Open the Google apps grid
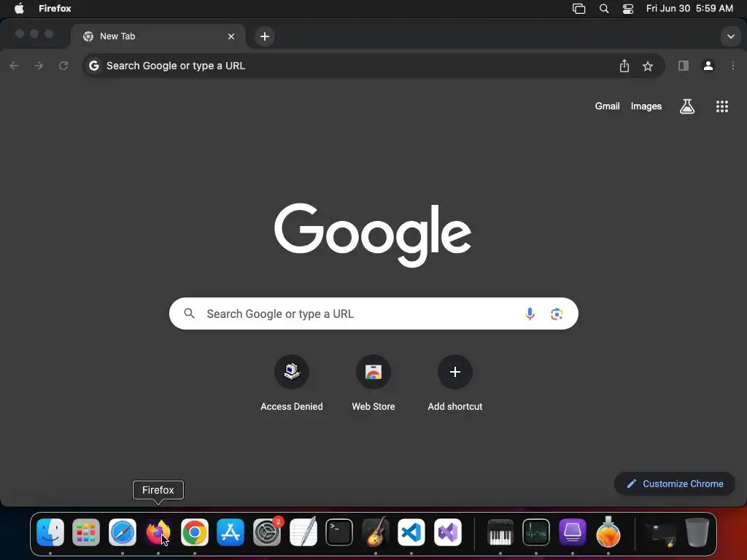Screen dimensions: 747x560 tap(721, 106)
